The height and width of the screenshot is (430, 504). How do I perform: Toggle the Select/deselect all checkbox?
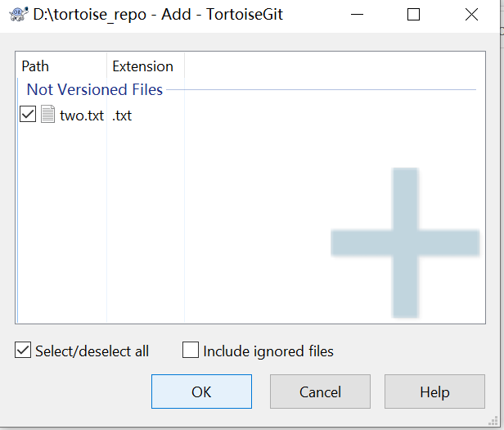23,351
